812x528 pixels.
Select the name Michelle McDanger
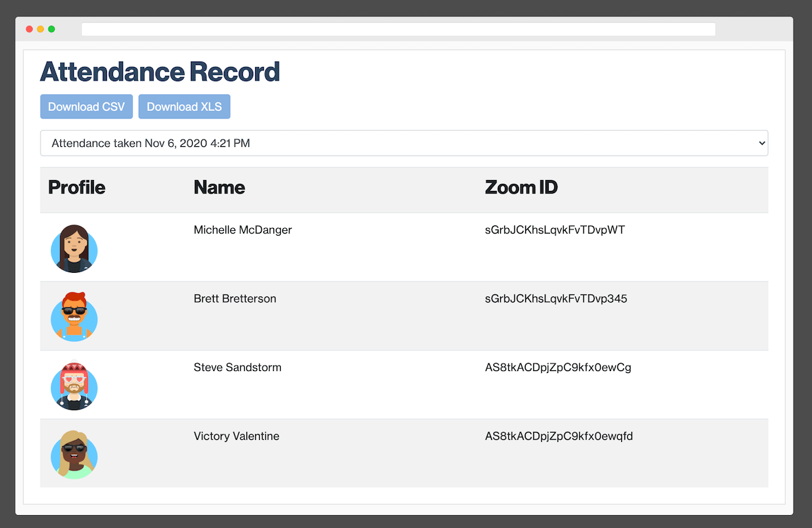[x=243, y=229]
